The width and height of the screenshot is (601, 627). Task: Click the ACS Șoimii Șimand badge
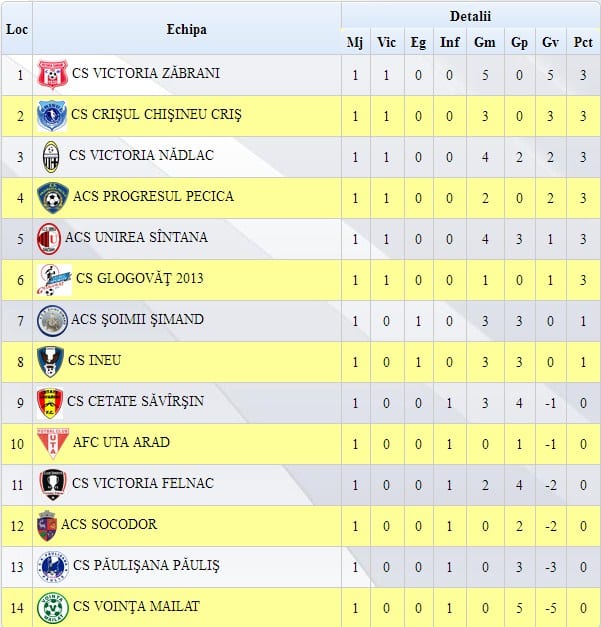point(52,321)
